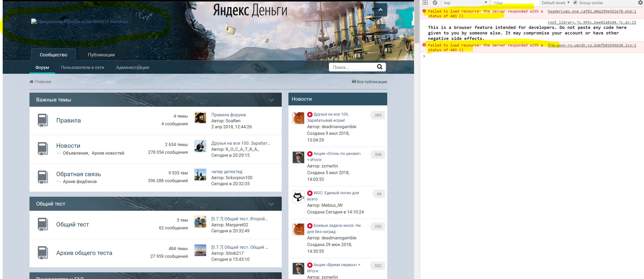Open frm-wows-ru.wgcdn.co ico source link
644x279 pixels.
592,45
